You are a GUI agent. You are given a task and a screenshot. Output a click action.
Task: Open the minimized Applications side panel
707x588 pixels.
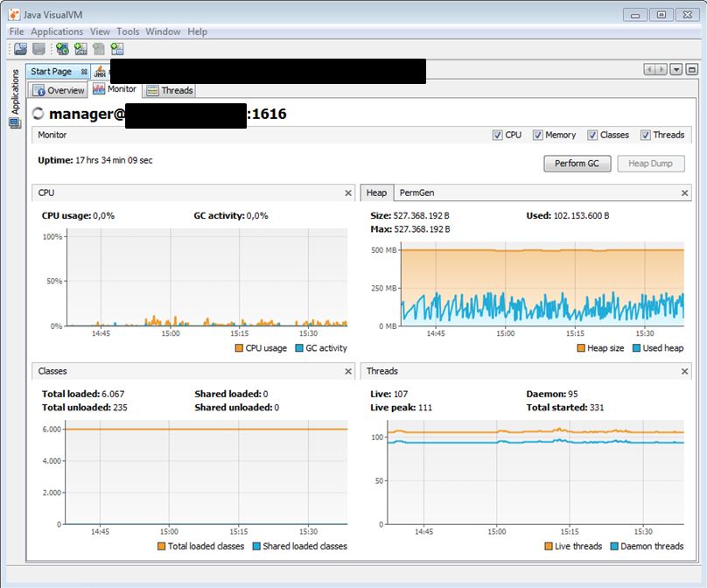16,98
